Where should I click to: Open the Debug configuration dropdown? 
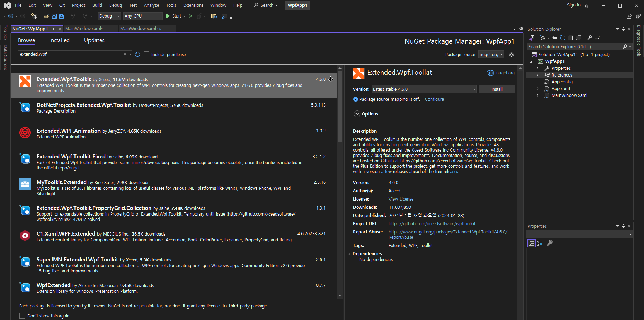pos(109,16)
